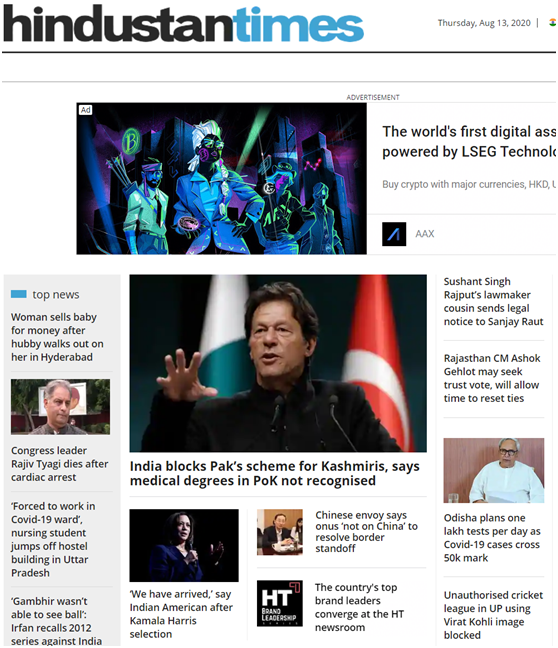Open Rajasthan CM Ashok Gehlot trust vote story
Viewport: 558px width, 648px height.
coord(492,378)
